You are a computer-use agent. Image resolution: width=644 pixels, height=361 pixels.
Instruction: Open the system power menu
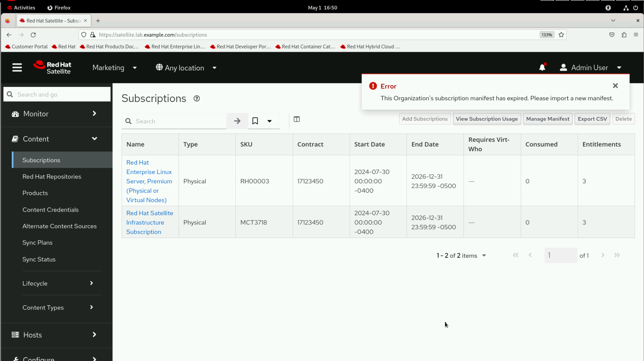click(x=636, y=8)
